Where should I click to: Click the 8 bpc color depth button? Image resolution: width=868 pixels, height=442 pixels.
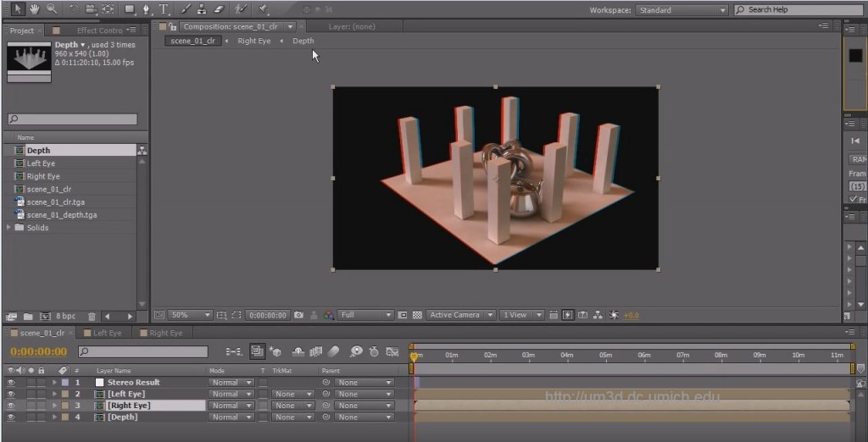(x=65, y=317)
